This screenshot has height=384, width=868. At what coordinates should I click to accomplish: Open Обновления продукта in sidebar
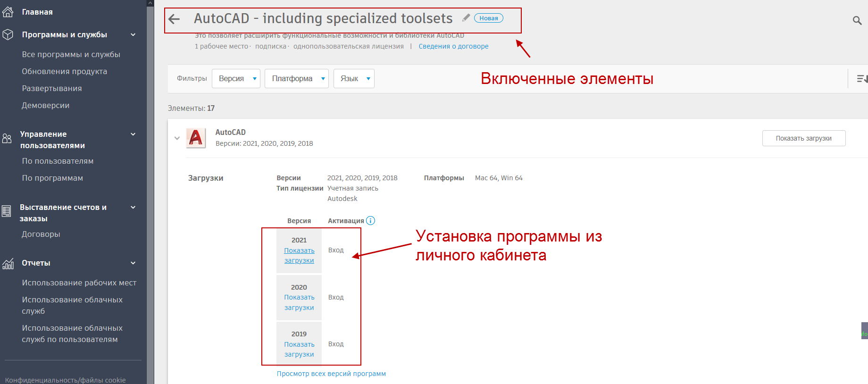click(64, 72)
